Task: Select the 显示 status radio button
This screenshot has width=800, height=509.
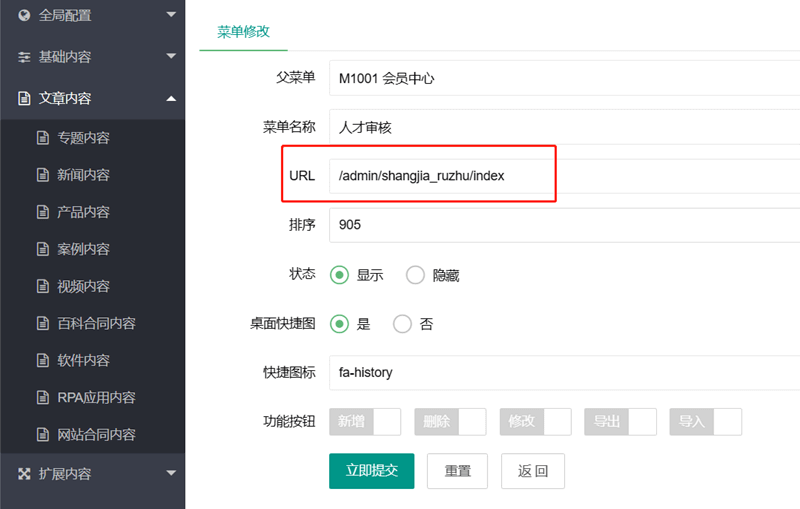Action: pos(339,275)
